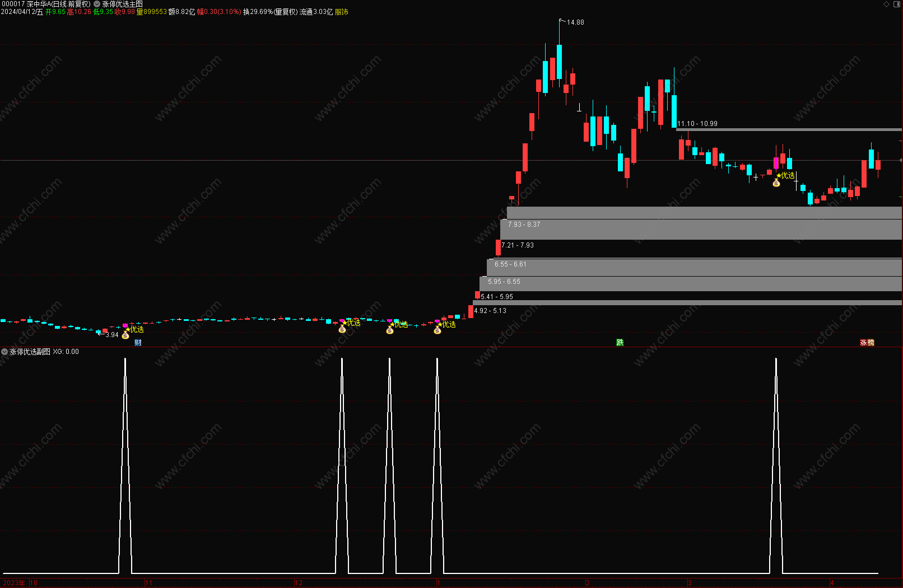Viewport: 903px width, 588px height.
Task: Click the XG: 0.00 indicator value
Action: (x=66, y=352)
